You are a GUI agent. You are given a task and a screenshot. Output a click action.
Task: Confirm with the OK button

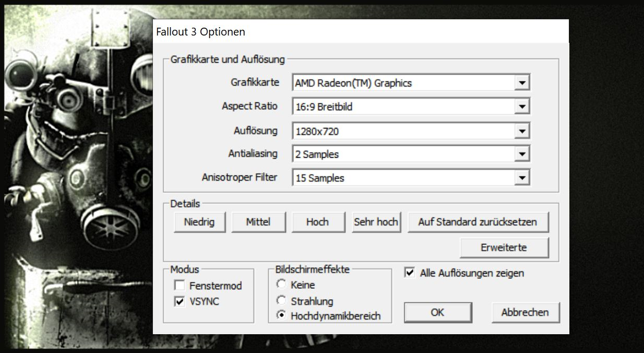437,312
